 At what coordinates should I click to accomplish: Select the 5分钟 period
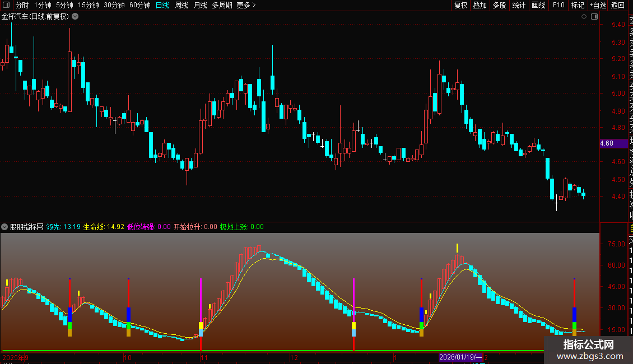64,5
